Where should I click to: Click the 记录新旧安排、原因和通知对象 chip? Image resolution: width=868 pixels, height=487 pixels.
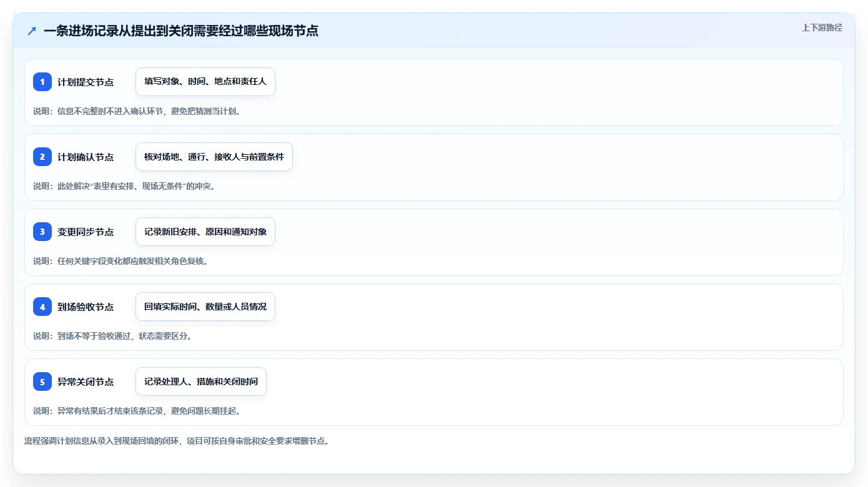click(205, 232)
